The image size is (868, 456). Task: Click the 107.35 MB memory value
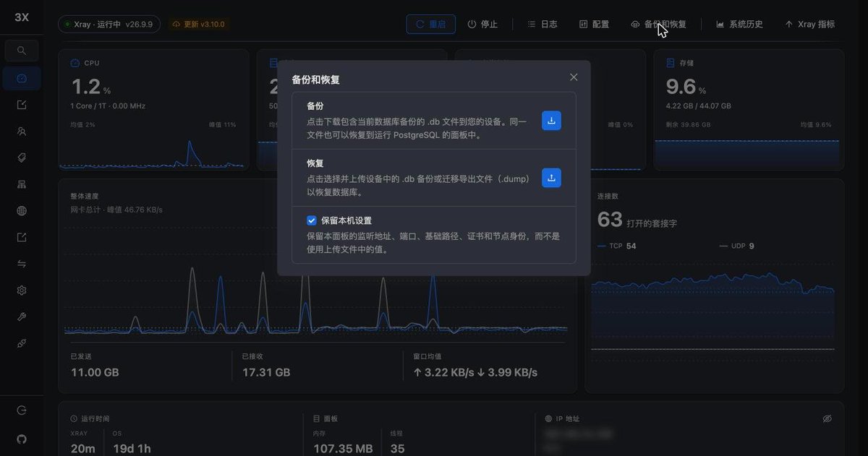[x=343, y=449]
